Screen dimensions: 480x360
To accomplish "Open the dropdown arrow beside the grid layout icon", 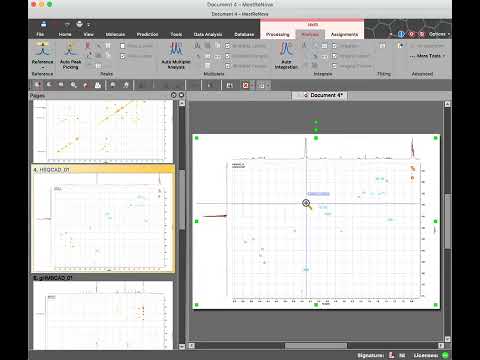I will coord(268,85).
